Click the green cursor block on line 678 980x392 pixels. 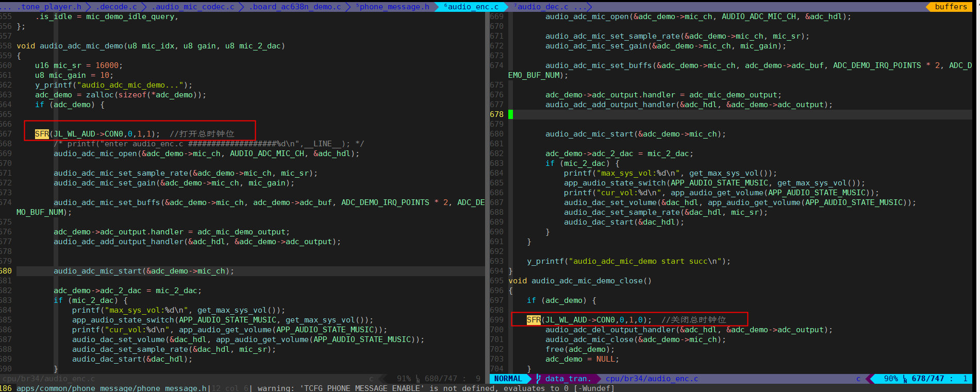(511, 114)
